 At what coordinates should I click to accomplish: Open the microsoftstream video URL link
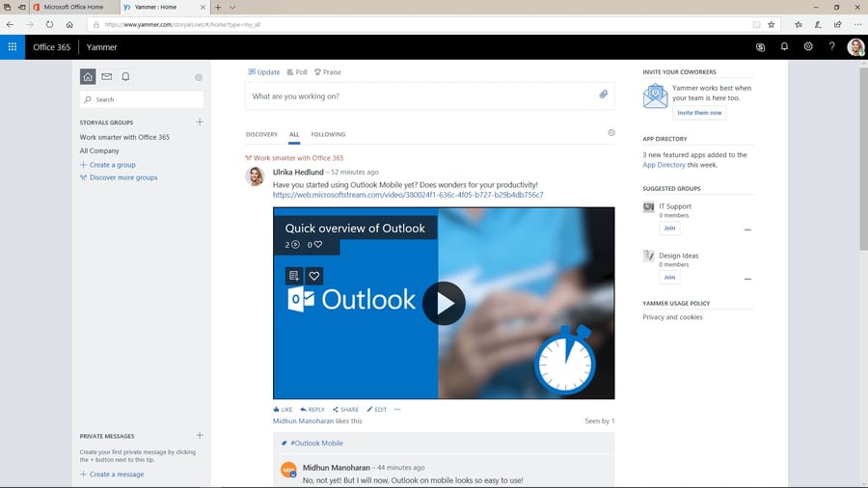click(408, 195)
